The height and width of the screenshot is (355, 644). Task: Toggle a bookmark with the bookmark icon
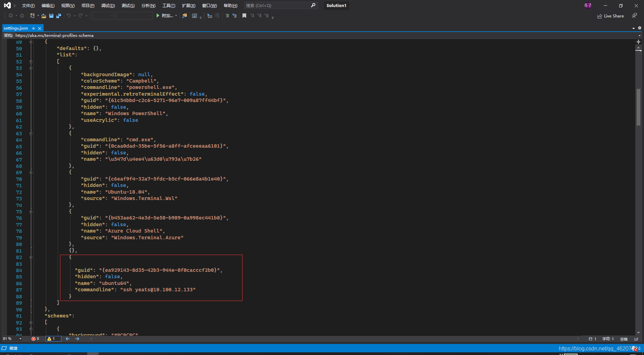point(245,16)
